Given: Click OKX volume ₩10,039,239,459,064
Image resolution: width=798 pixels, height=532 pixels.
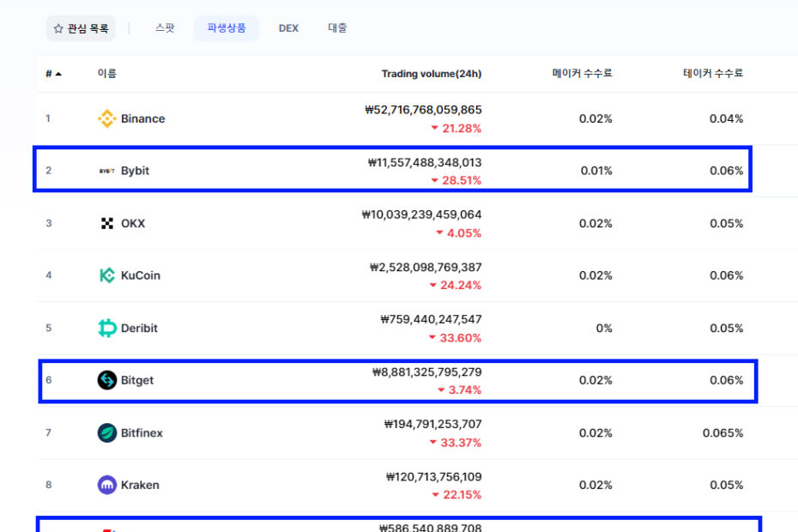Looking at the screenshot, I should (x=422, y=215).
